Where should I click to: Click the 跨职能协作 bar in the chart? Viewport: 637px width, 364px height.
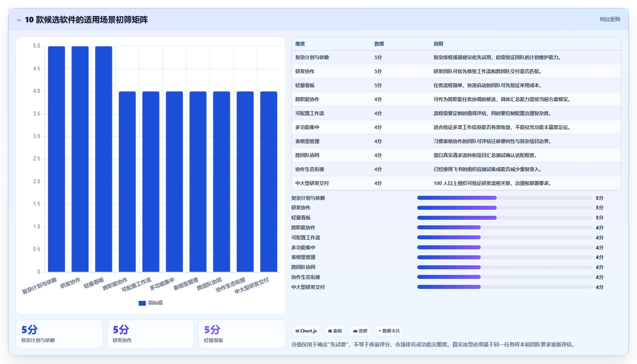(127, 182)
